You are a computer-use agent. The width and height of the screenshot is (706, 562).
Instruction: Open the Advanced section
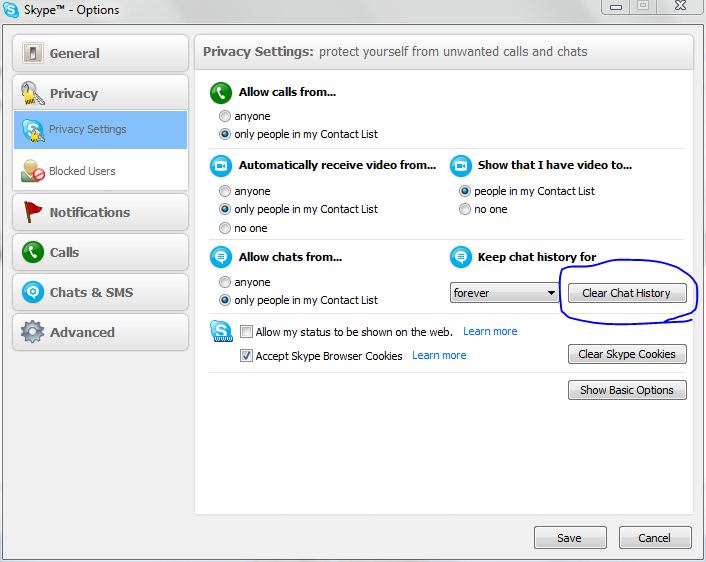point(100,332)
